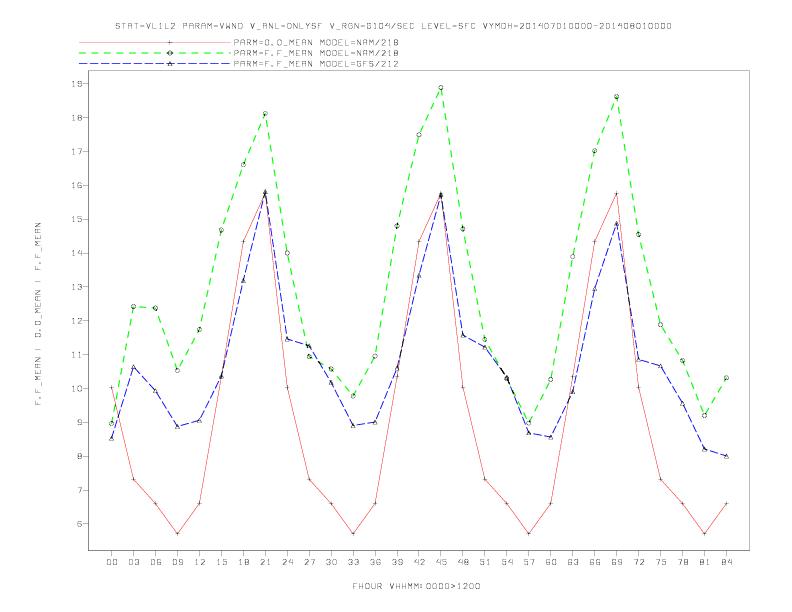This screenshot has height=612, width=792.
Task: Click x-axis forecast hour label 81
Action: pos(705,562)
